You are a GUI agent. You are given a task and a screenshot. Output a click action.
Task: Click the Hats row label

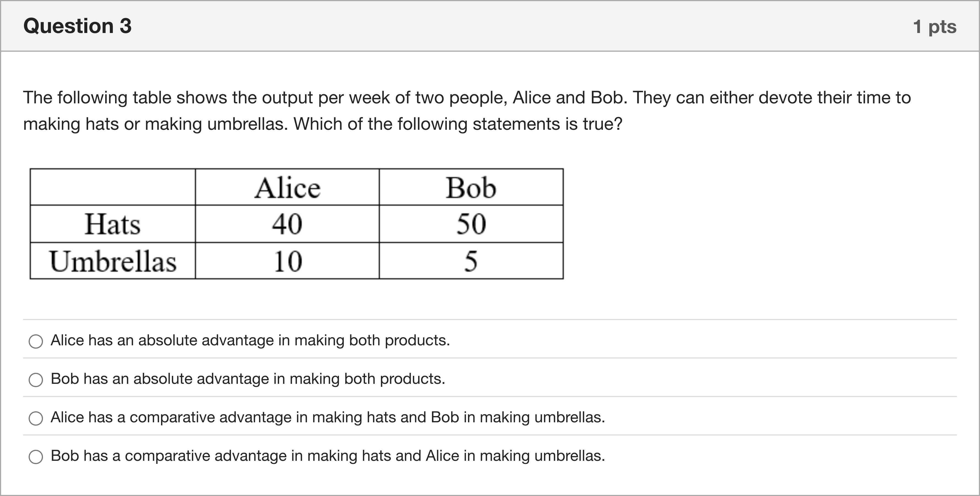pyautogui.click(x=112, y=224)
